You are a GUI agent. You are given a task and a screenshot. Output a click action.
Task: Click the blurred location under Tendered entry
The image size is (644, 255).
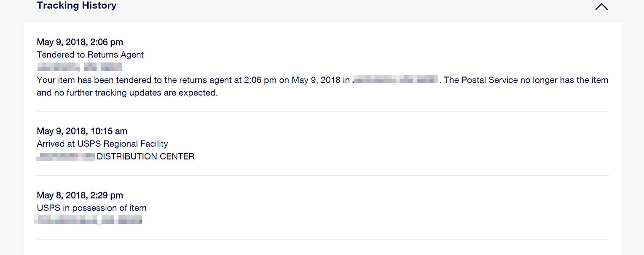pos(79,67)
